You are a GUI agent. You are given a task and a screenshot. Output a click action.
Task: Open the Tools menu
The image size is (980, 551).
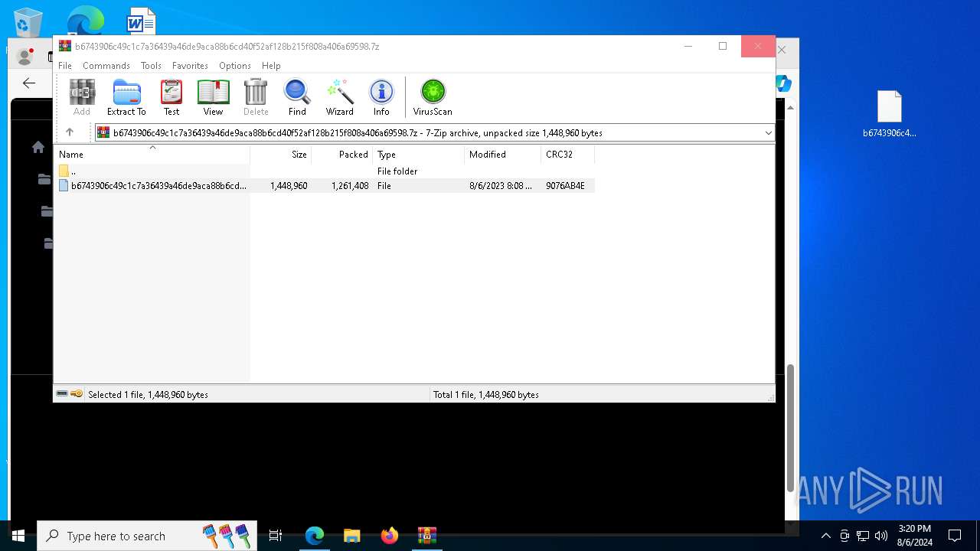tap(151, 66)
